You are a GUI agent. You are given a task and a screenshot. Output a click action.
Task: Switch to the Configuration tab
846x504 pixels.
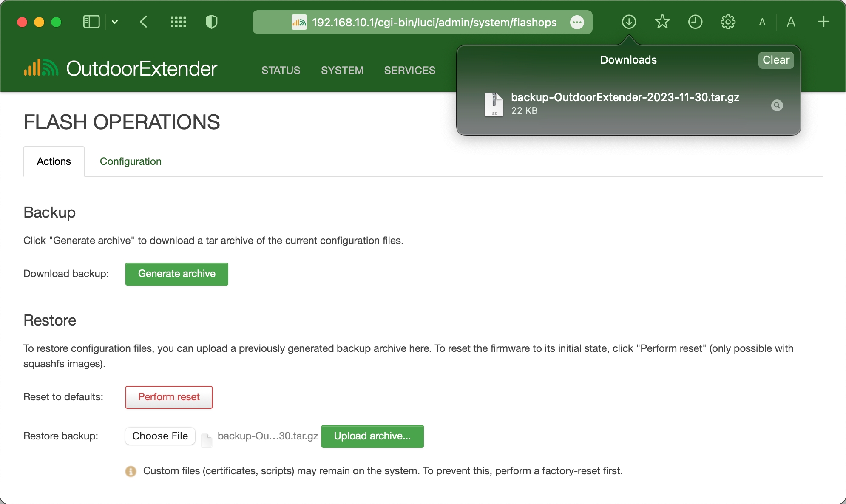click(x=131, y=161)
